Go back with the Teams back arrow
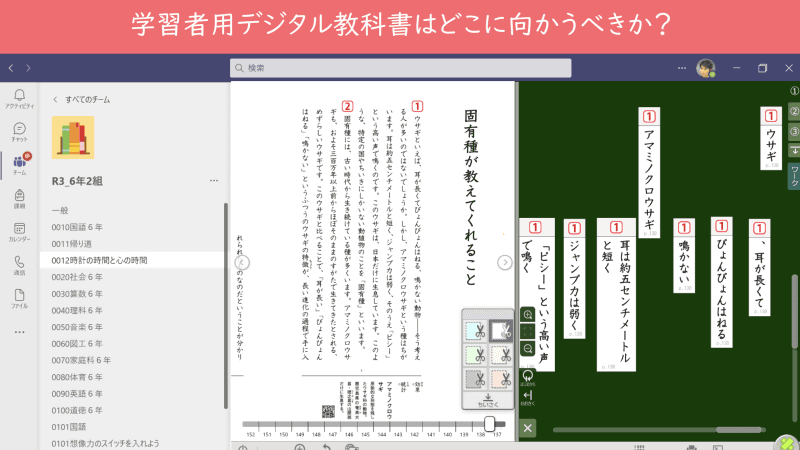Screen dimensions: 800x450 click(x=11, y=68)
